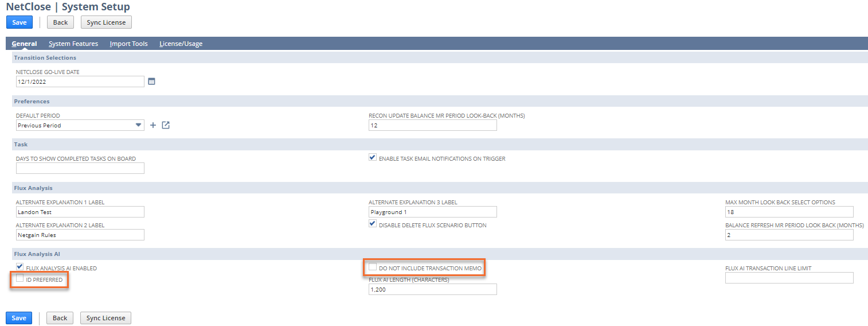Viewport: 868px width, 326px height.
Task: Go to the License/Usage tab
Action: (181, 44)
